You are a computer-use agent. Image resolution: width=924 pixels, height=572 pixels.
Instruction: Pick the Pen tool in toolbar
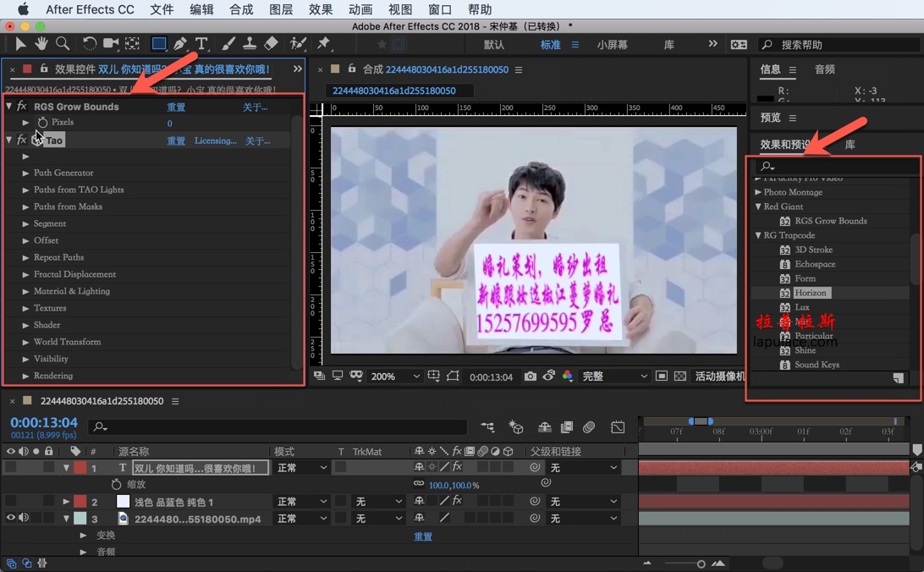[180, 43]
